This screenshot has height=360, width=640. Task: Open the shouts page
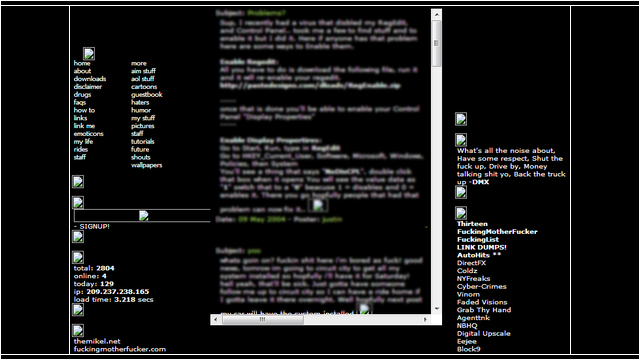coord(141,157)
